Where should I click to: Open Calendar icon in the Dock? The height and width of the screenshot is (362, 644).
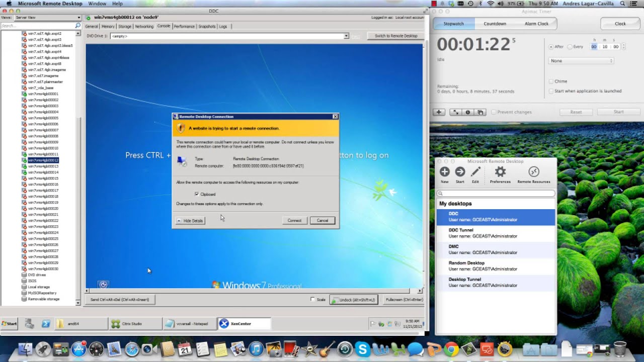(185, 348)
